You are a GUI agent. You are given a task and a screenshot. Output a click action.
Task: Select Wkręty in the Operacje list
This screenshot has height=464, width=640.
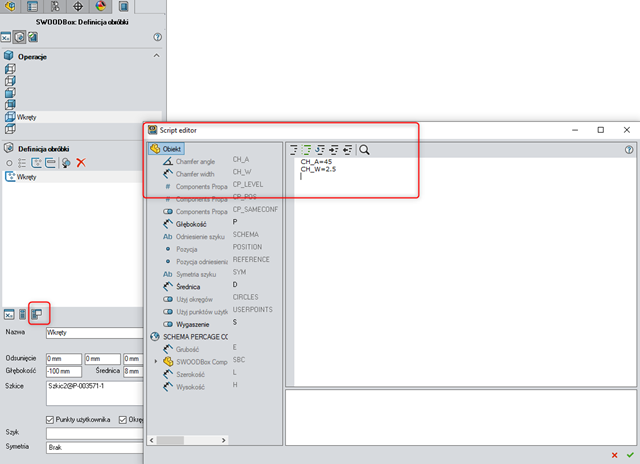[x=28, y=117]
